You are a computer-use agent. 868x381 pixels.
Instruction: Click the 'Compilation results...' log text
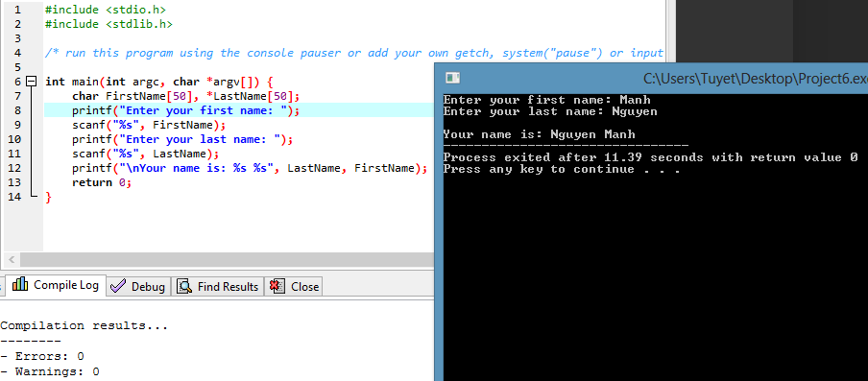pos(84,325)
